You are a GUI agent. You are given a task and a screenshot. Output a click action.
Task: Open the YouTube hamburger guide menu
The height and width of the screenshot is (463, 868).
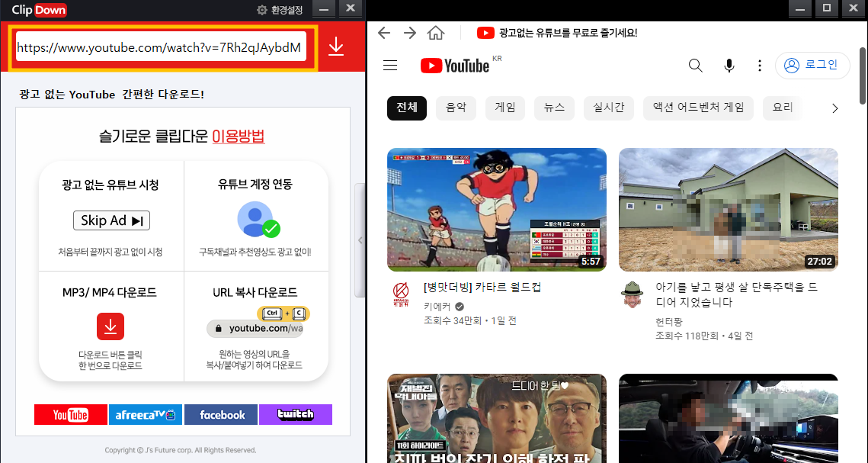[x=390, y=66]
